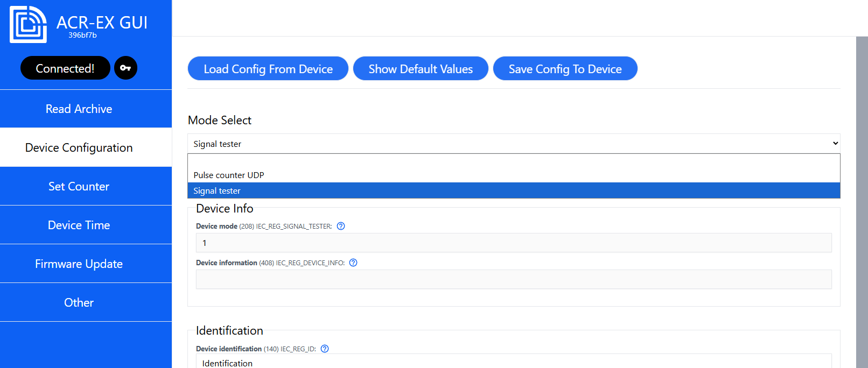Click the key icon button
This screenshot has width=868, height=368.
pos(125,68)
